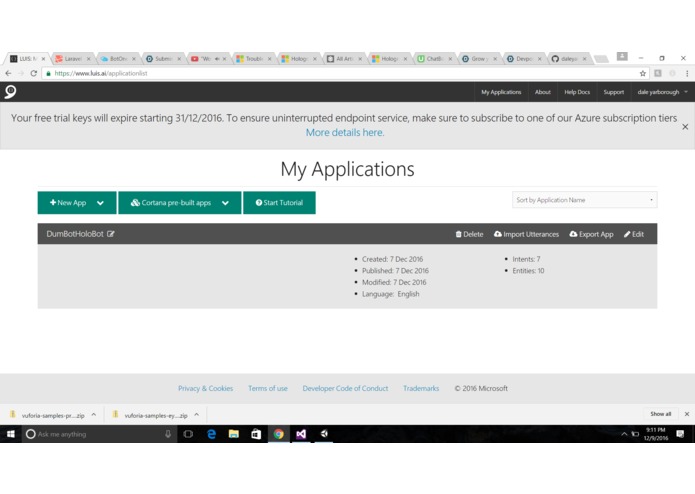Screen dimensions: 695x494
Task: Edit the DumBotHoloBot application
Action: pyautogui.click(x=634, y=234)
